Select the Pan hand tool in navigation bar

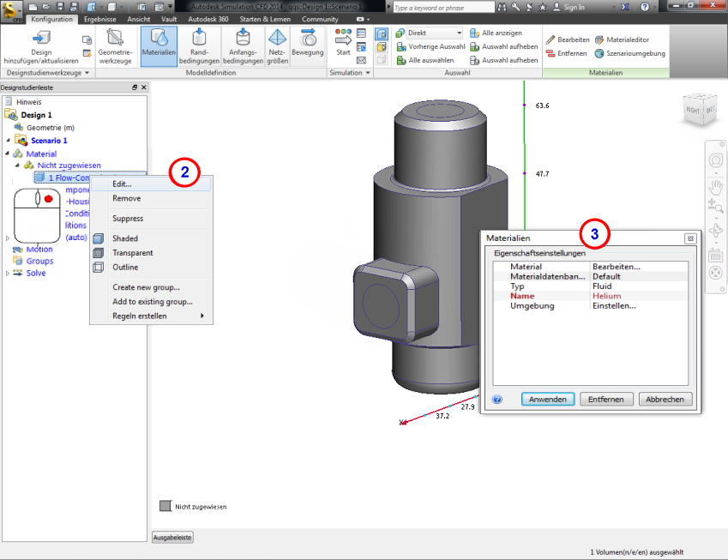(715, 188)
